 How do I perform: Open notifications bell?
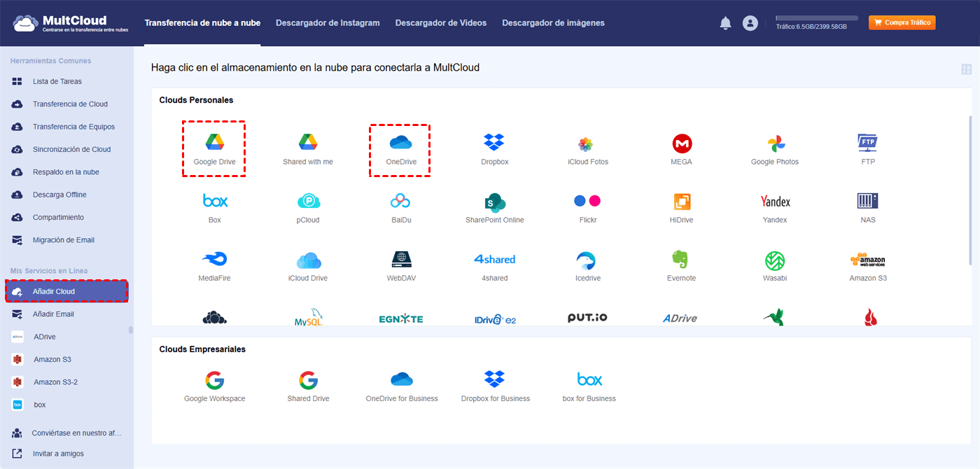(725, 23)
